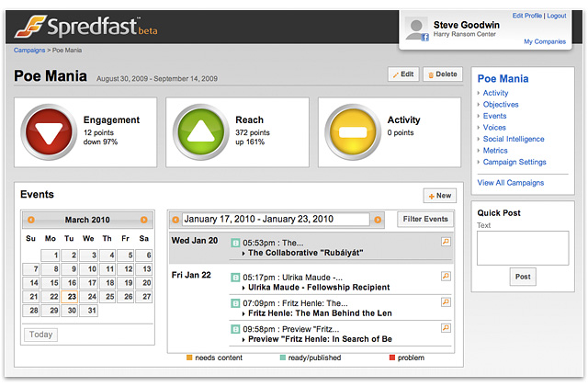Click status icon beside 05:53pm event
Viewport: 588px width, 386px height.
pyautogui.click(x=235, y=243)
